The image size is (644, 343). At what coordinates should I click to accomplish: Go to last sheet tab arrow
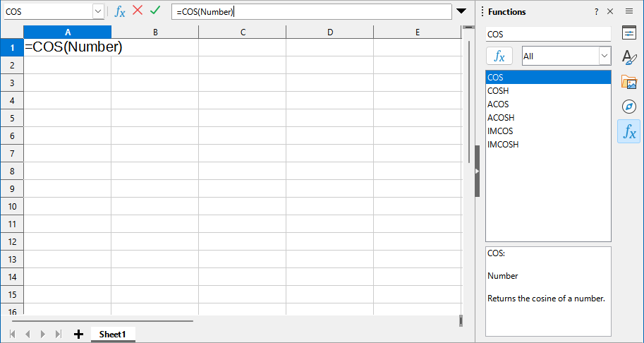click(x=58, y=334)
